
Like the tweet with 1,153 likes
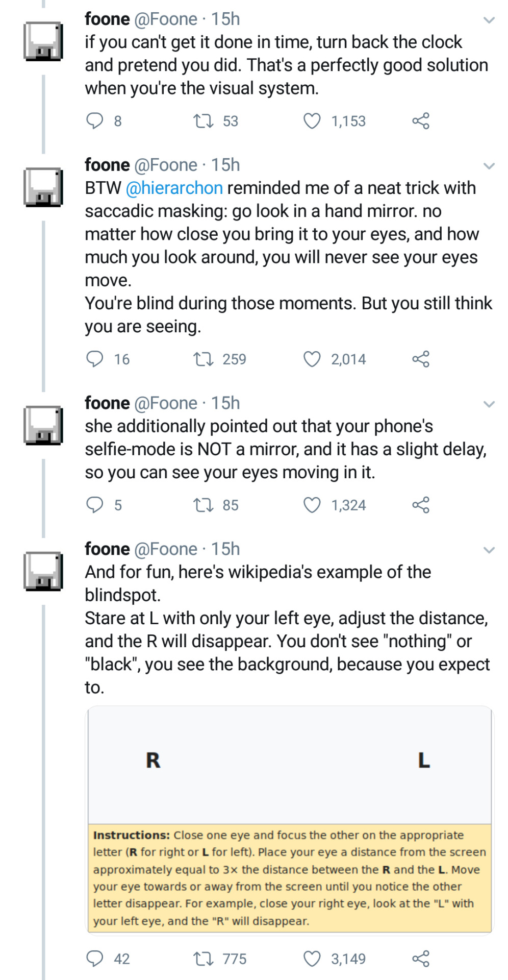pos(312,121)
